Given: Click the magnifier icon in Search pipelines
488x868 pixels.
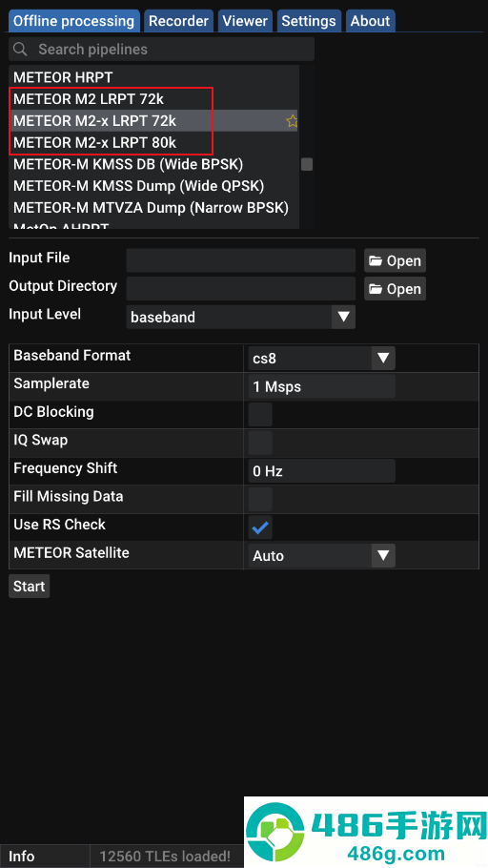Looking at the screenshot, I should click(20, 50).
